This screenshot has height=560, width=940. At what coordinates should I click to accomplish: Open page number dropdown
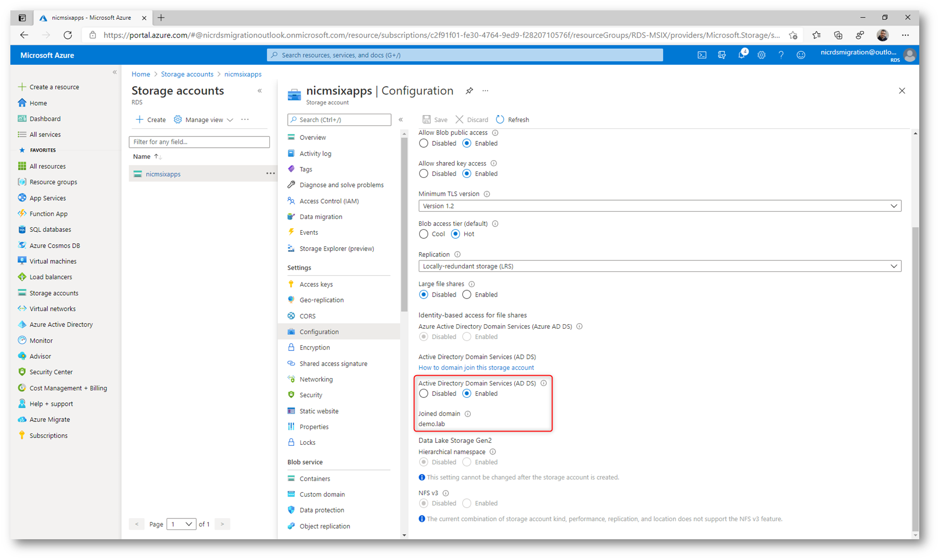181,524
